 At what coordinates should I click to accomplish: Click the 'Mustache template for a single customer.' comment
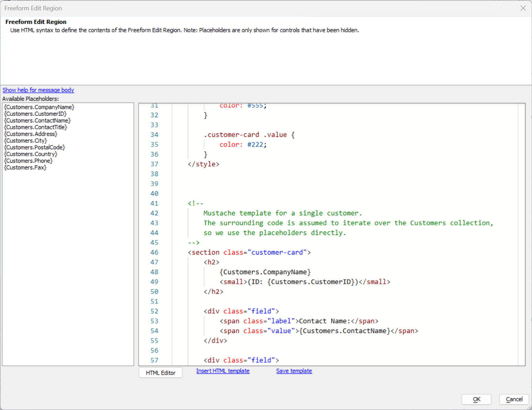pyautogui.click(x=283, y=213)
